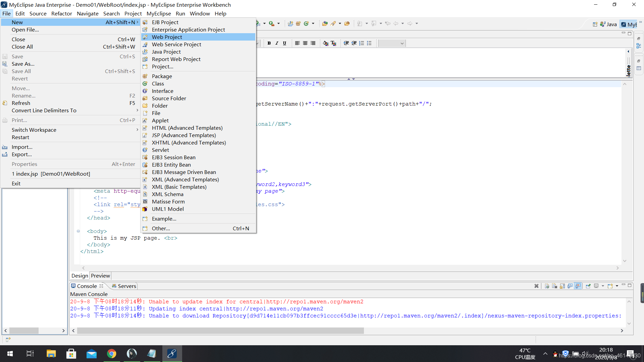Select Web Project from the New submenu
644x362 pixels.
(198, 37)
